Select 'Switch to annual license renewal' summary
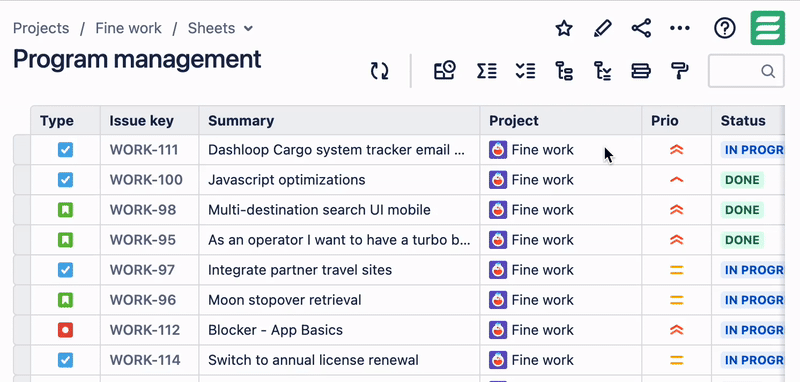The image size is (800, 382). tap(339, 360)
